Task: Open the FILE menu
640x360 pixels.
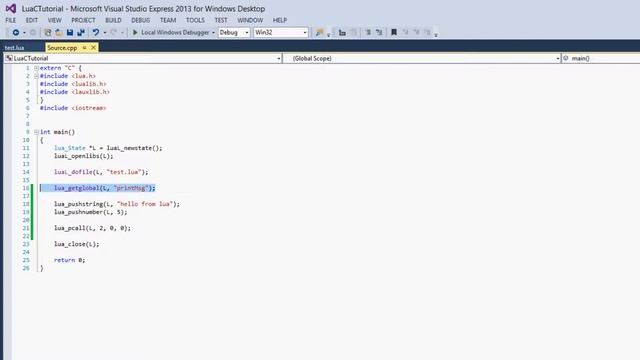Action: pos(11,20)
